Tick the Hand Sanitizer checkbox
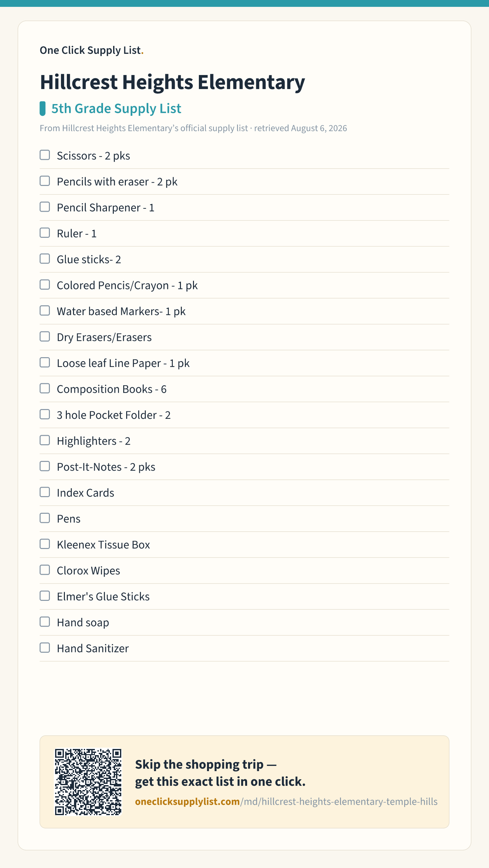The height and width of the screenshot is (868, 489). tap(45, 648)
